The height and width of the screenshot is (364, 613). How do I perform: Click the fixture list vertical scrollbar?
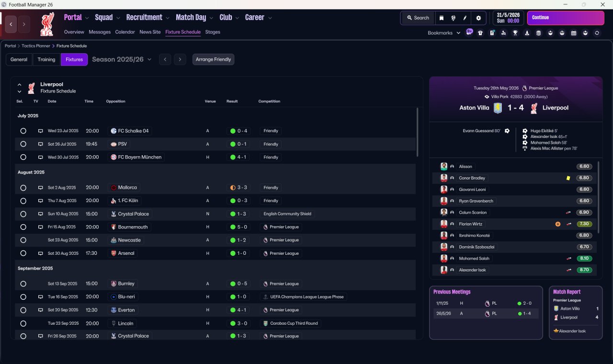[x=418, y=132]
